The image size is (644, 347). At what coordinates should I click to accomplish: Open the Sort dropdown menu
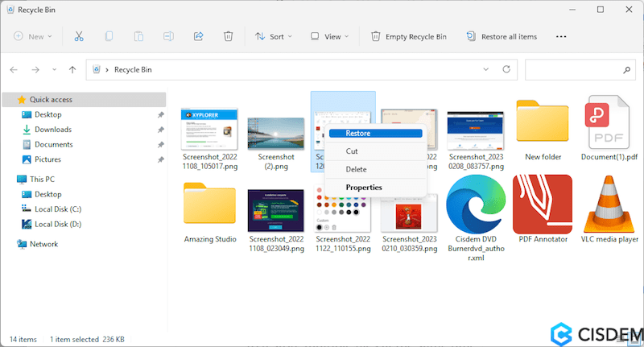pos(274,36)
